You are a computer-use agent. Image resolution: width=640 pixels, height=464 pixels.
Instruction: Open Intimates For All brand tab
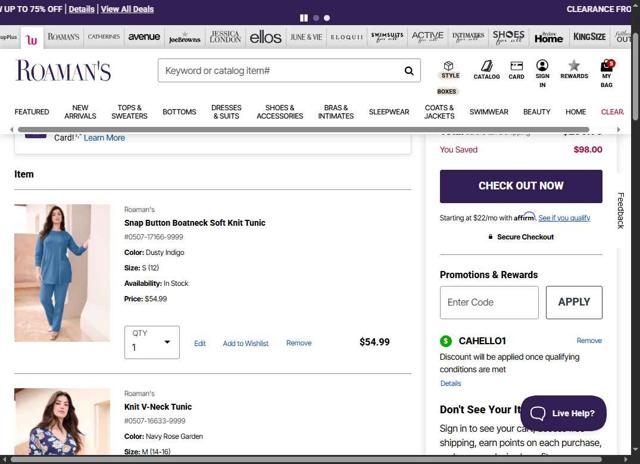pos(468,37)
